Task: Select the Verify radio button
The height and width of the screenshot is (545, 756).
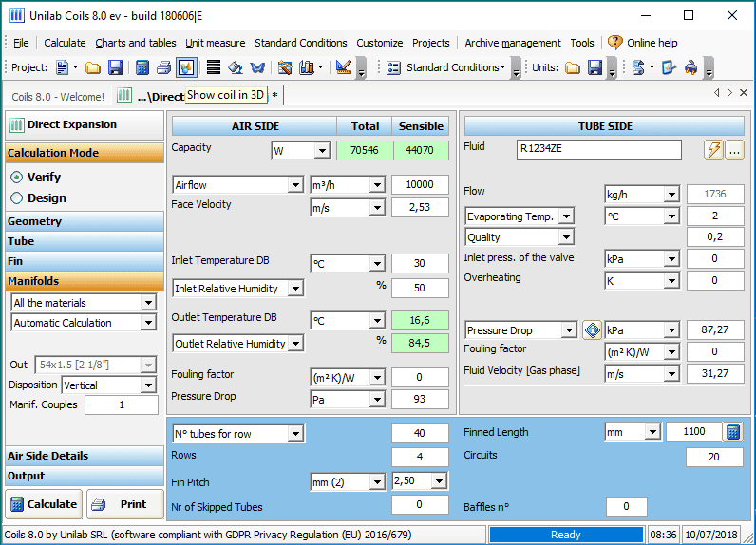Action: 17,178
